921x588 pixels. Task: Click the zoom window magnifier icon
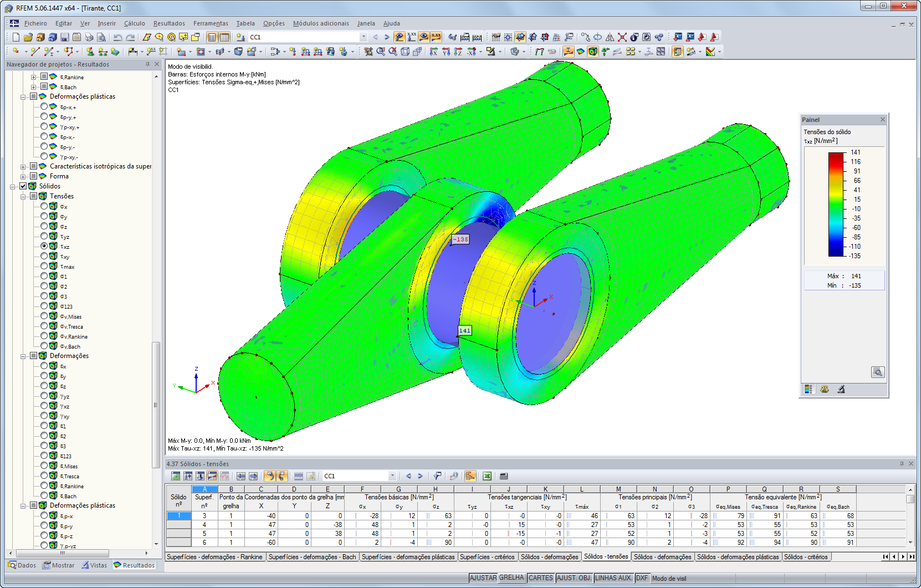[381, 52]
